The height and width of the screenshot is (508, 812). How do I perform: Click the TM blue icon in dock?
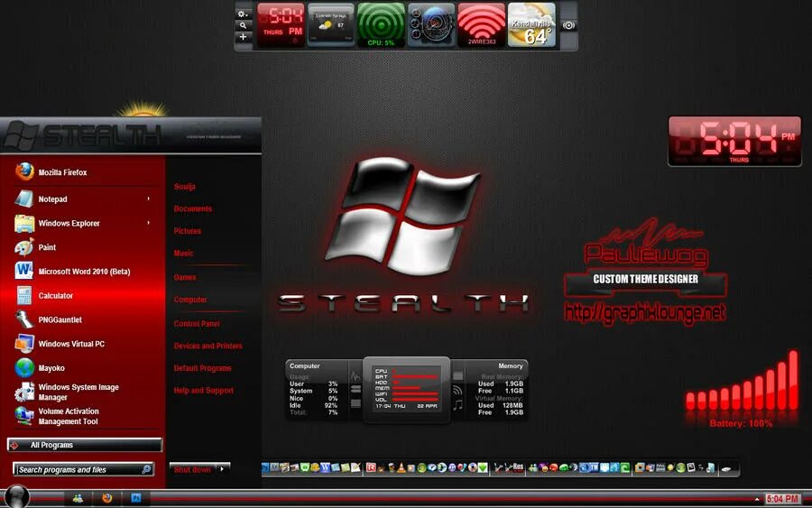[x=594, y=467]
